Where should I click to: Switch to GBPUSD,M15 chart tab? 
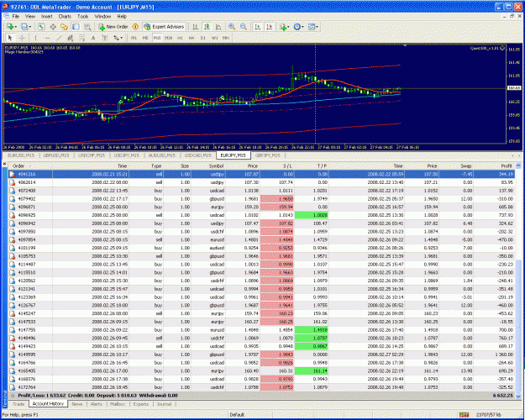(56, 155)
